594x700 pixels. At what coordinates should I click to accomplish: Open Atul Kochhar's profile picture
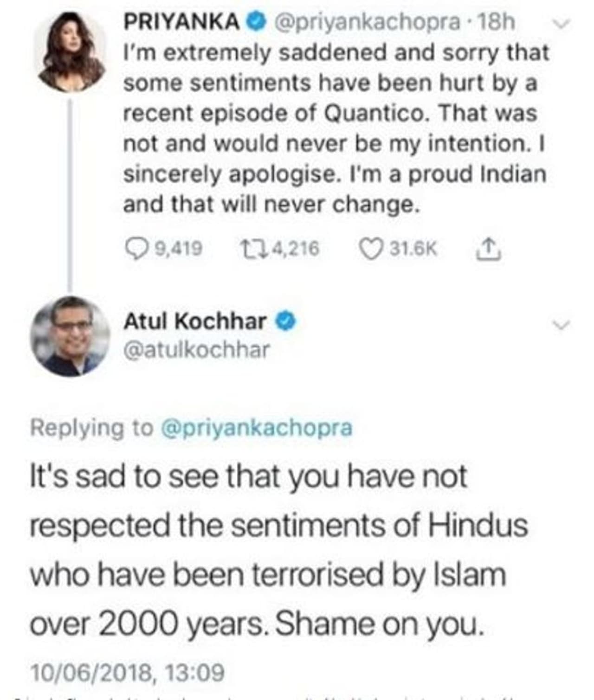click(x=71, y=335)
